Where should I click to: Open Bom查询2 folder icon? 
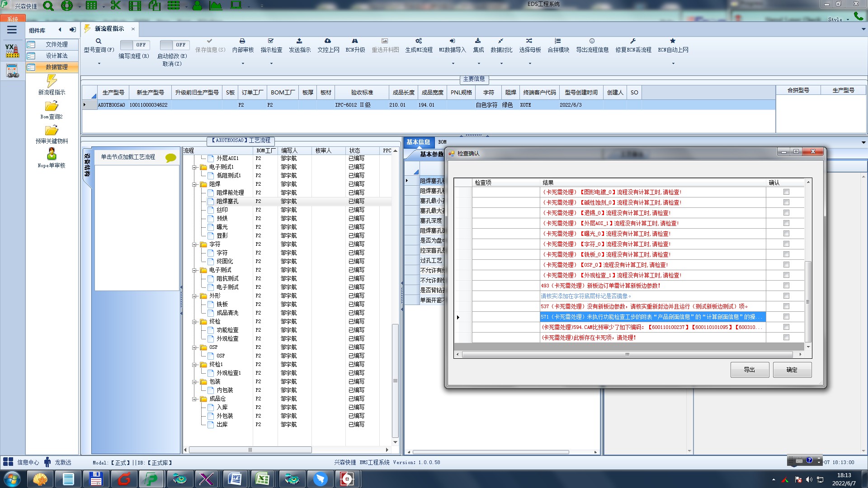click(x=52, y=106)
